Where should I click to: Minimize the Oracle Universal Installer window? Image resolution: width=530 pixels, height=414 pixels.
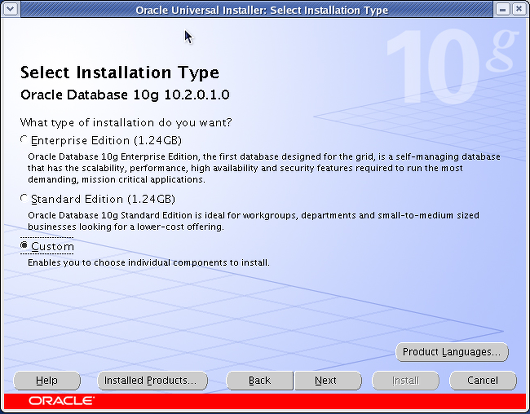tap(503, 9)
